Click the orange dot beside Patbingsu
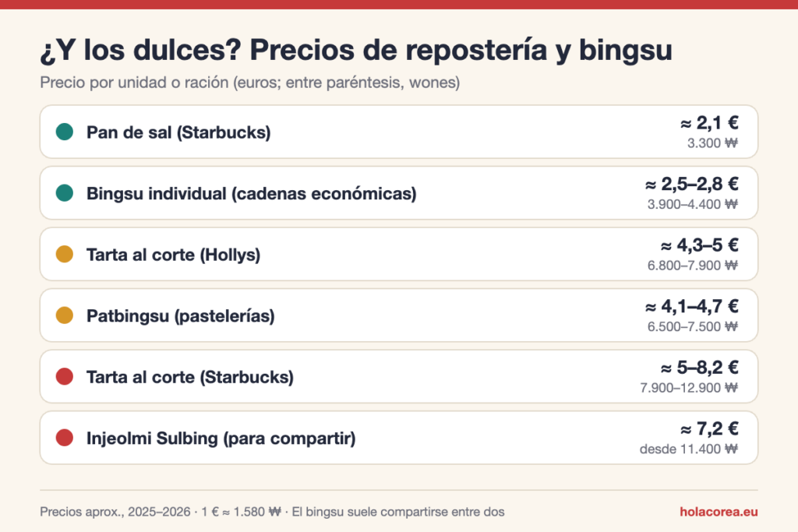 coord(65,315)
